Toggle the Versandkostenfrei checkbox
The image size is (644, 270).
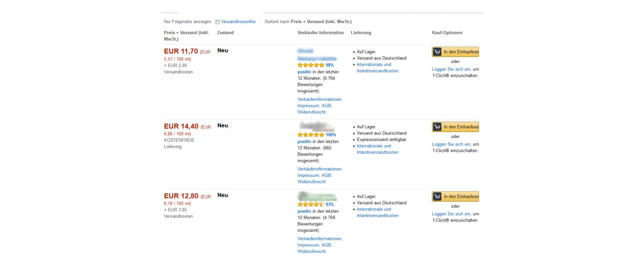(x=218, y=22)
